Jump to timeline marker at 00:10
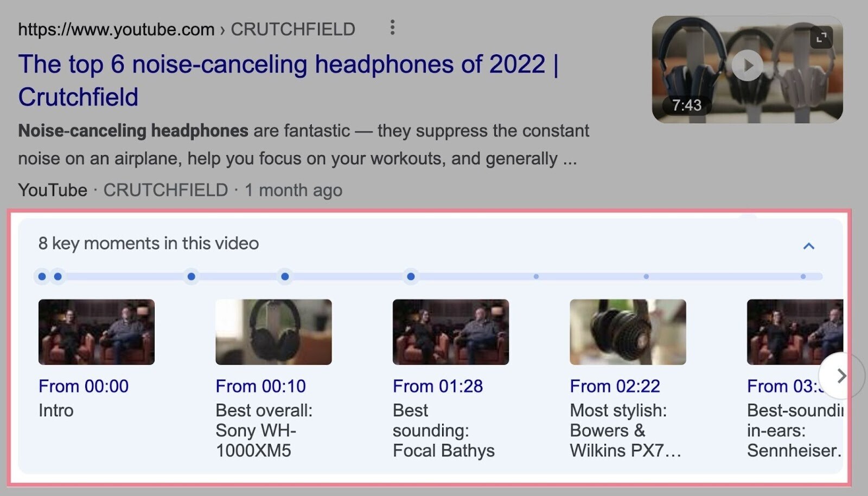 [x=58, y=277]
